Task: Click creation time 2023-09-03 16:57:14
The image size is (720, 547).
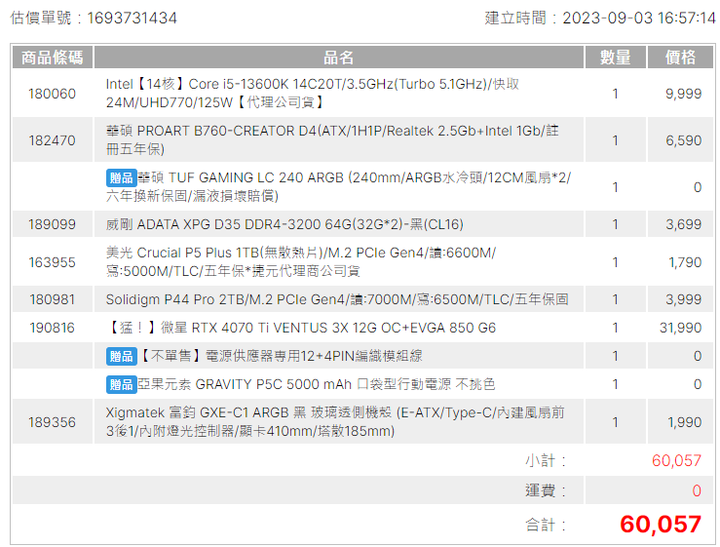Action: pyautogui.click(x=639, y=18)
